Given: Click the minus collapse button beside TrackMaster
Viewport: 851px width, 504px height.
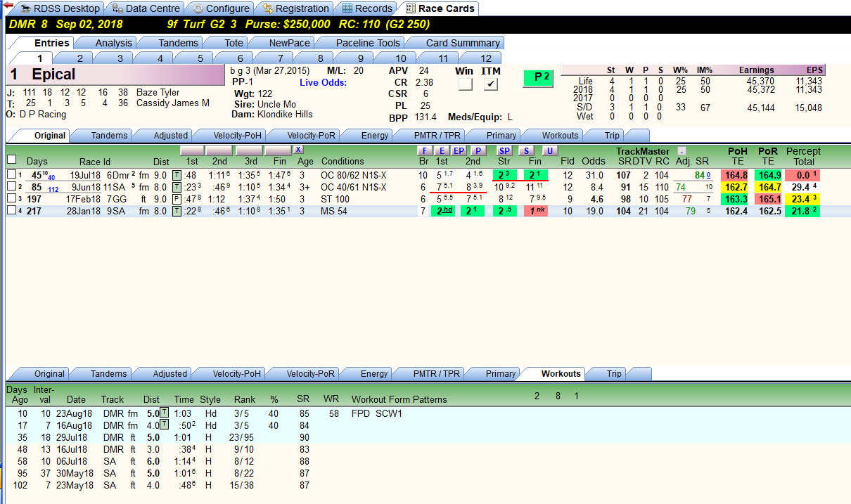Looking at the screenshot, I should pyautogui.click(x=681, y=151).
